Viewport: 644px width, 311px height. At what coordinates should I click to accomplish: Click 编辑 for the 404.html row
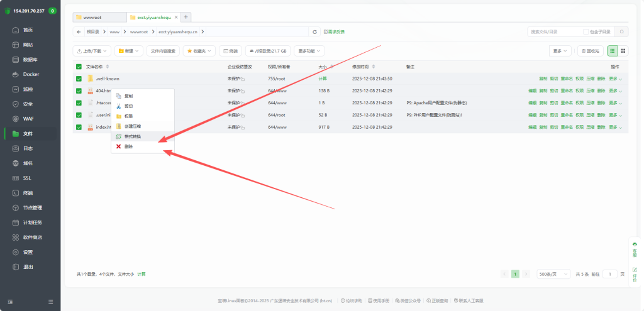(x=533, y=91)
